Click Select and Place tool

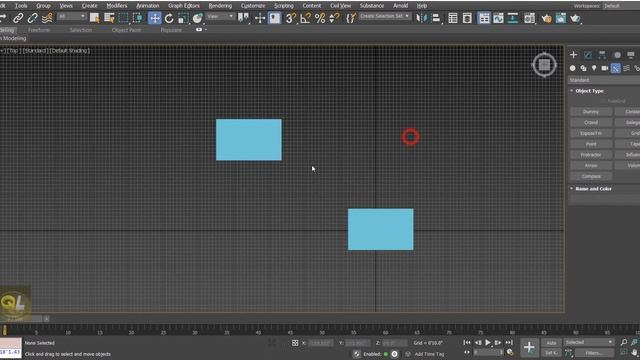coord(198,18)
